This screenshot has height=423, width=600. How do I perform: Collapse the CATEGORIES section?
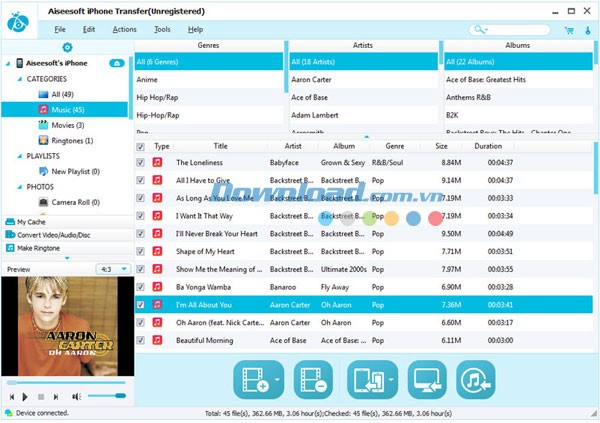point(20,79)
